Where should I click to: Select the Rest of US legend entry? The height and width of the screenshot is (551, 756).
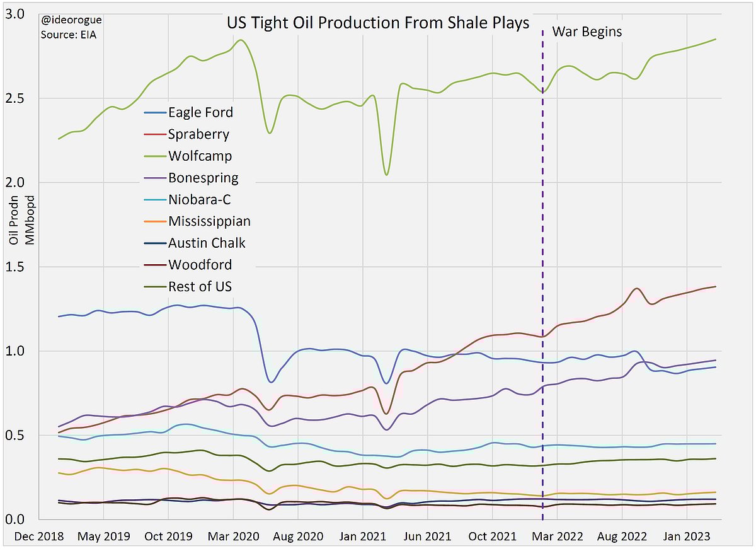(x=200, y=287)
